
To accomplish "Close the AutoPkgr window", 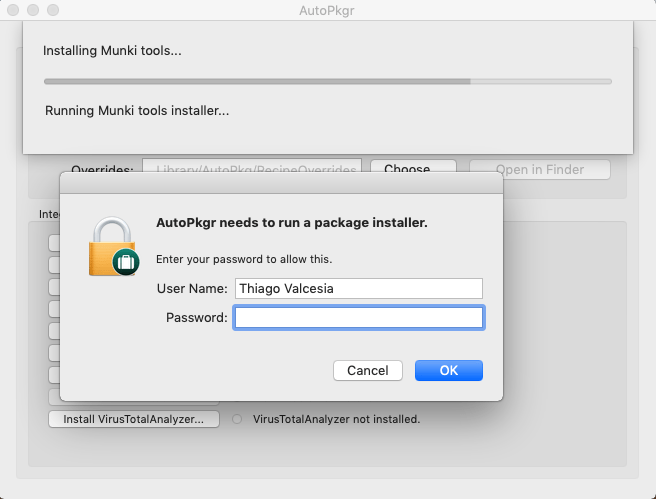I will coord(14,10).
